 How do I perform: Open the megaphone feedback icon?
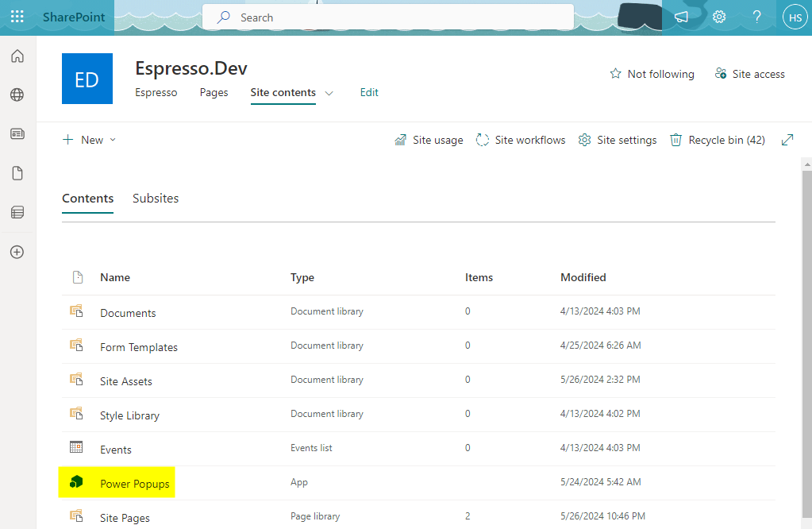click(681, 17)
